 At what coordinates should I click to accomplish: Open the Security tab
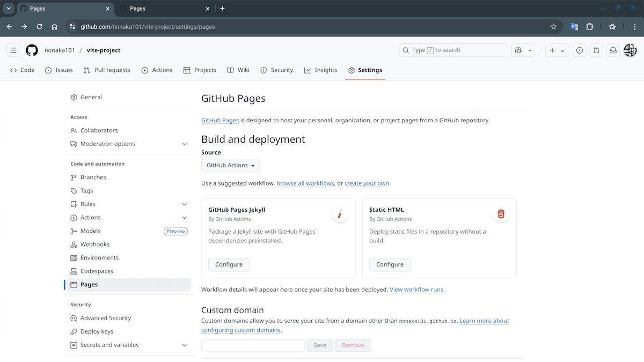276,70
